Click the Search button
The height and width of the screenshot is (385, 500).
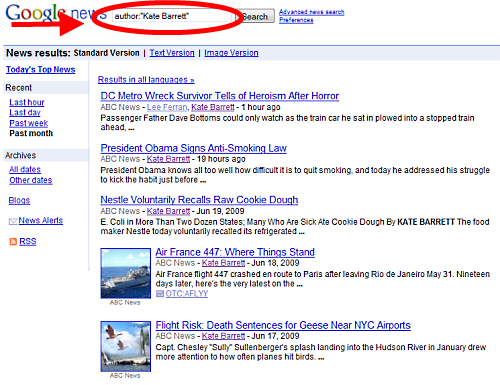(255, 16)
